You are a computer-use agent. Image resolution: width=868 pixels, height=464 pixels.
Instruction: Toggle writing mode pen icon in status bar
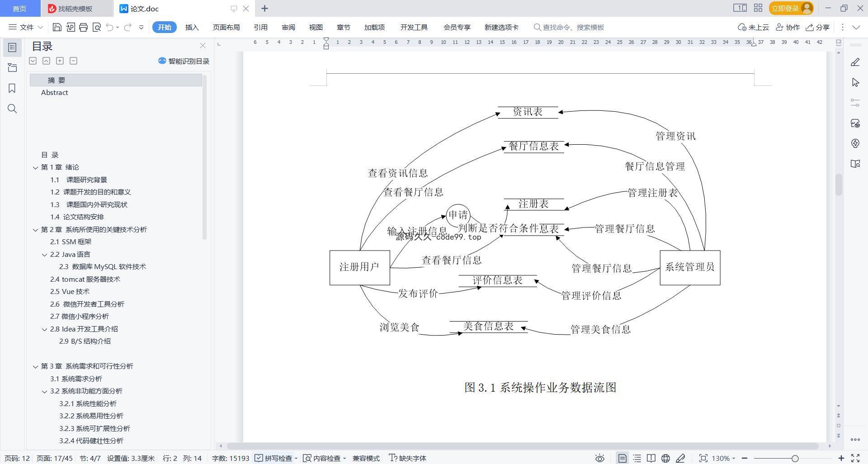pos(680,458)
